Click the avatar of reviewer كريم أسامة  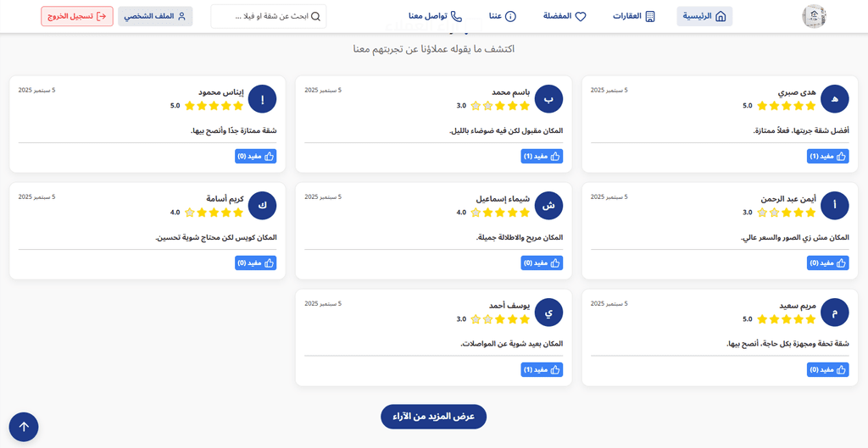click(x=263, y=206)
